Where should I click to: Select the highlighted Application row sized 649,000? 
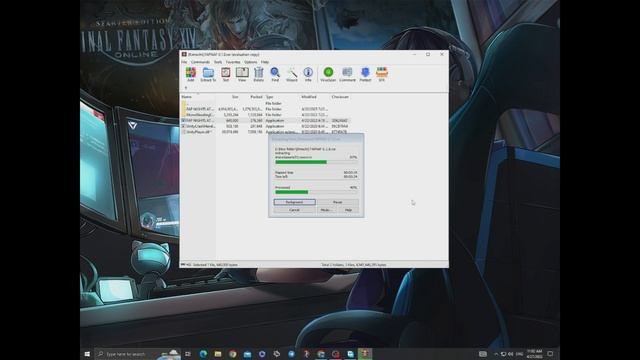point(265,120)
